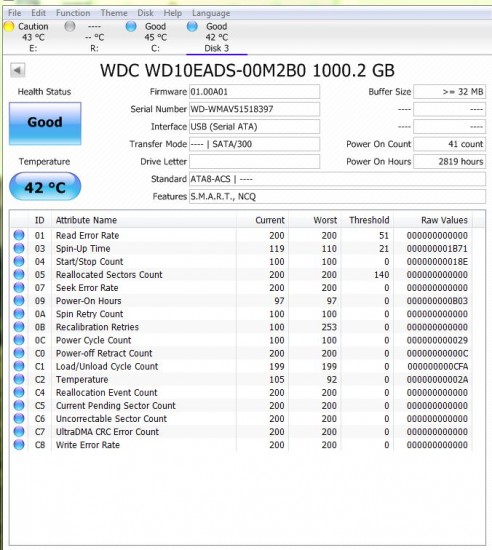Click the Write Error Rate status orb
Screen dimensions: 492x550
tap(19, 444)
